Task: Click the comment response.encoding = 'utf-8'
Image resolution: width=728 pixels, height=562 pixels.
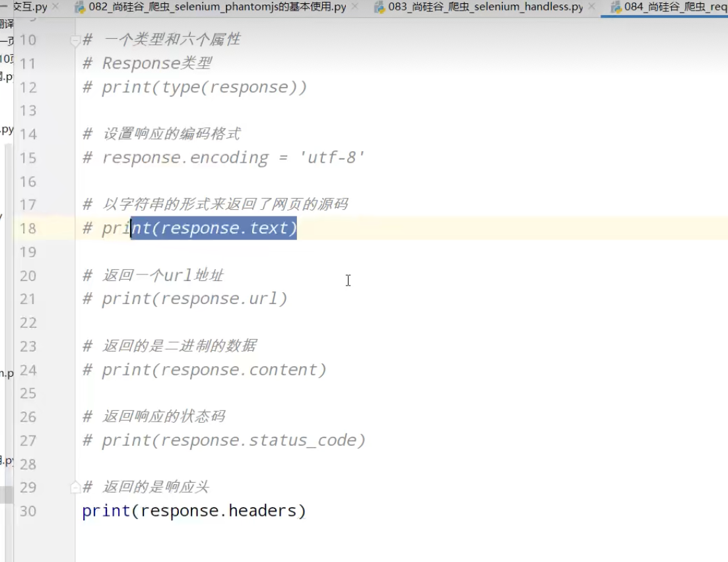Action: (x=224, y=158)
